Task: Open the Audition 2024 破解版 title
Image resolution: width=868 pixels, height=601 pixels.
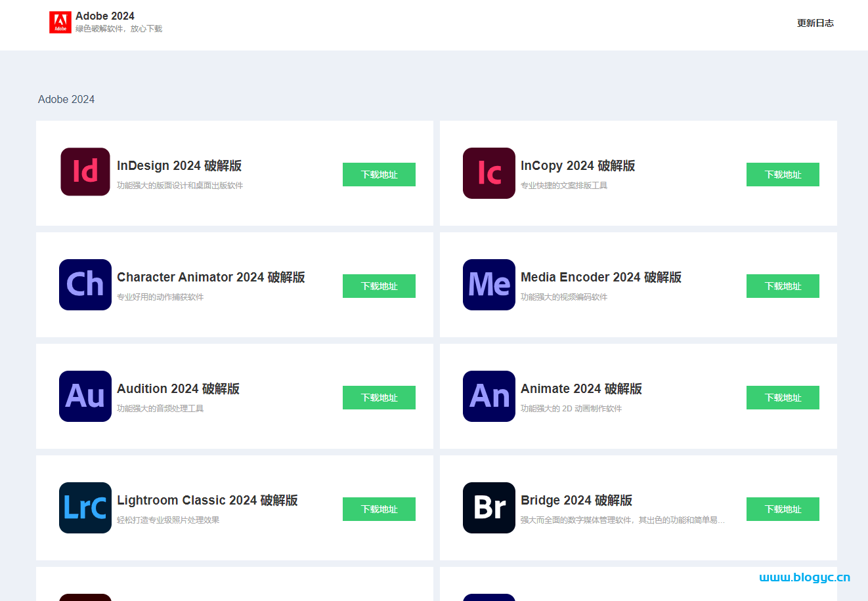Action: 178,389
